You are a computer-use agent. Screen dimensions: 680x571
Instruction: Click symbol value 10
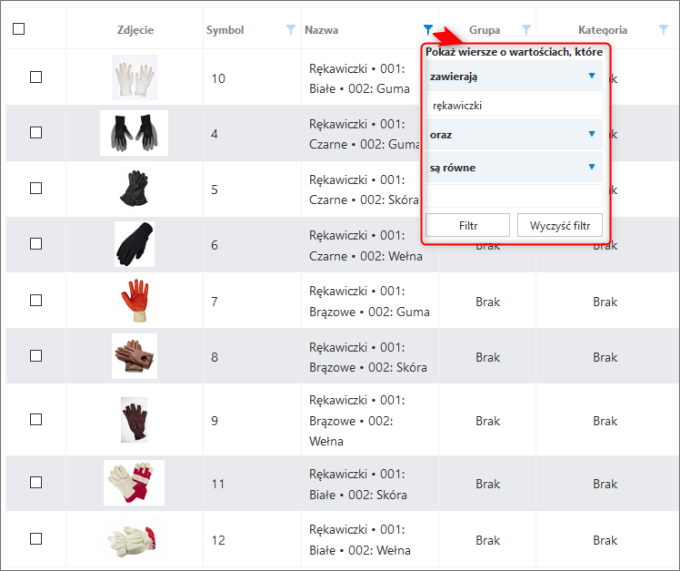pyautogui.click(x=218, y=78)
